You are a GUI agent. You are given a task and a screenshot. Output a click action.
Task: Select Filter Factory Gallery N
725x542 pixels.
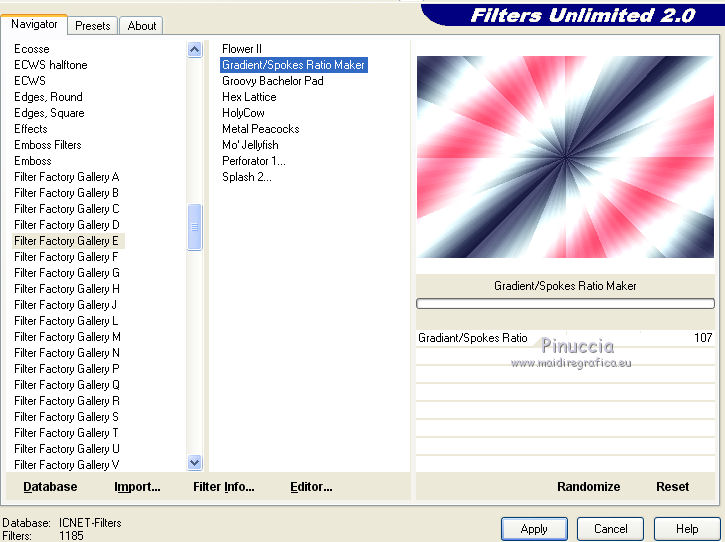(67, 353)
